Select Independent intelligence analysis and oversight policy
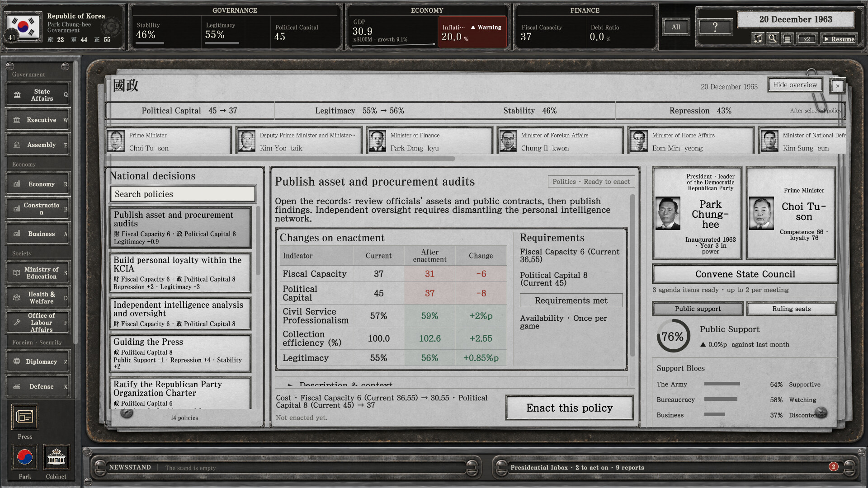Viewport: 868px width, 488px height. pyautogui.click(x=180, y=314)
